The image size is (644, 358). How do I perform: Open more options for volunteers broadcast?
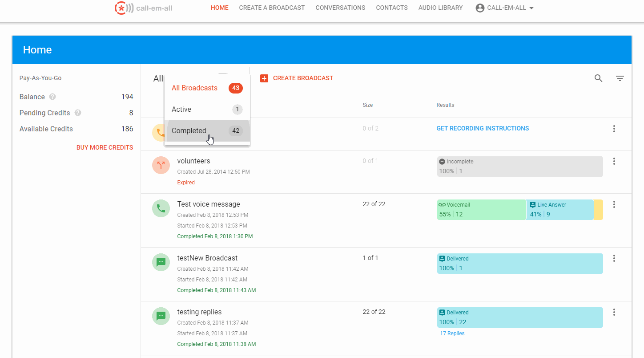click(x=614, y=161)
